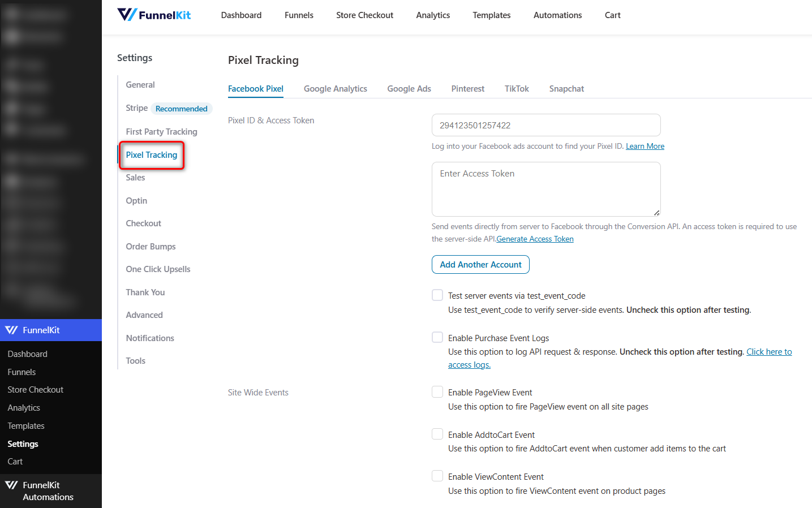Viewport: 812px width, 508px height.
Task: Click the Site Wide Events label
Action: tap(258, 393)
